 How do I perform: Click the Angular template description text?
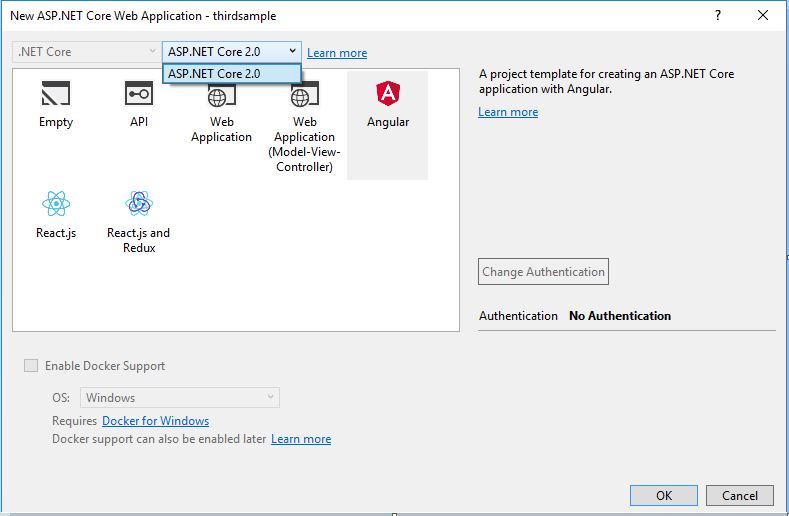(x=606, y=82)
